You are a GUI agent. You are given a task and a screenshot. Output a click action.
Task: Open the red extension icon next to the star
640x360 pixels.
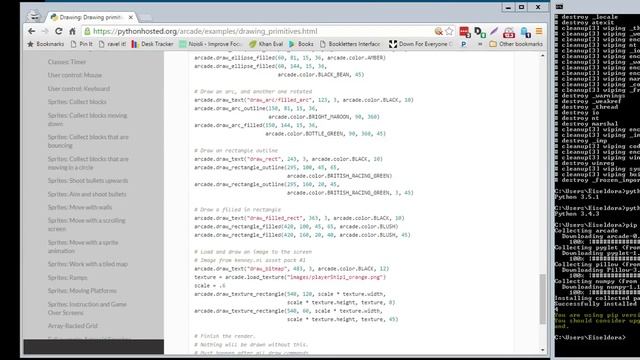click(464, 31)
